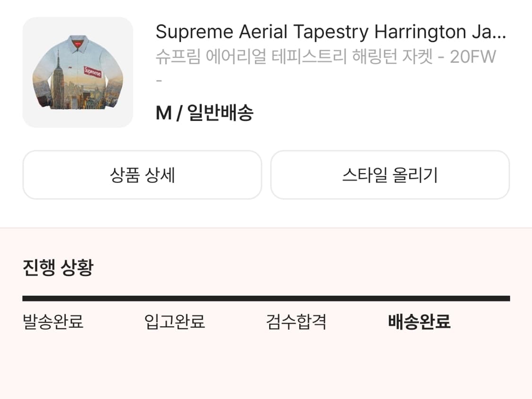This screenshot has height=399, width=532.
Task: Select the 발송완료 shipment status label
Action: (x=52, y=321)
